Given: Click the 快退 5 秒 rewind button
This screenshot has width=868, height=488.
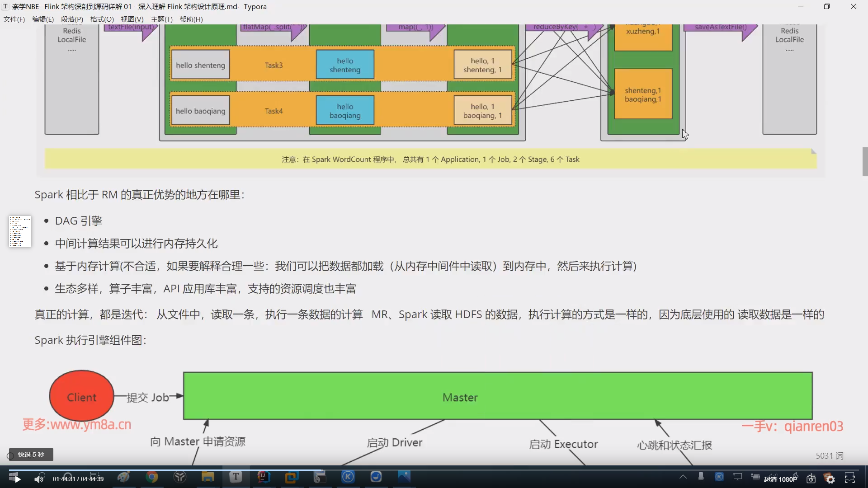Looking at the screenshot, I should 31,455.
